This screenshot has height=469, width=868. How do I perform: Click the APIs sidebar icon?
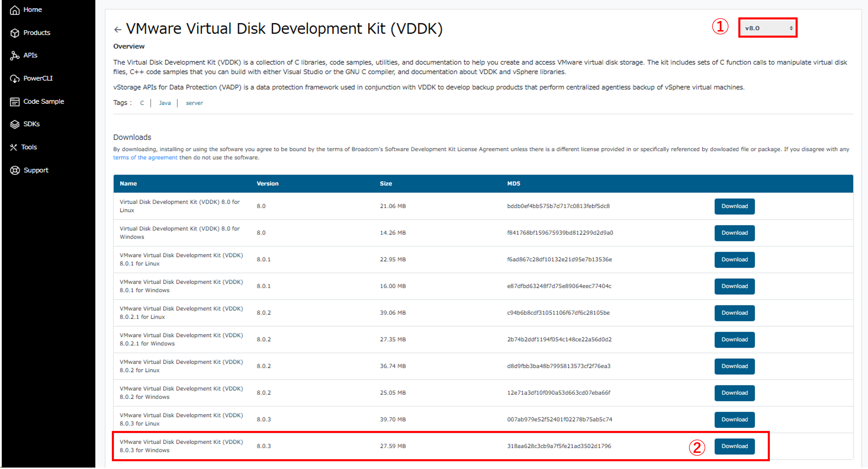(x=15, y=56)
